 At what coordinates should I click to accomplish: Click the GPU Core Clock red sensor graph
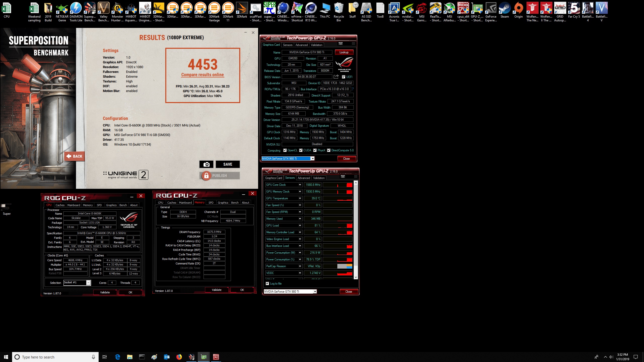tap(337, 185)
